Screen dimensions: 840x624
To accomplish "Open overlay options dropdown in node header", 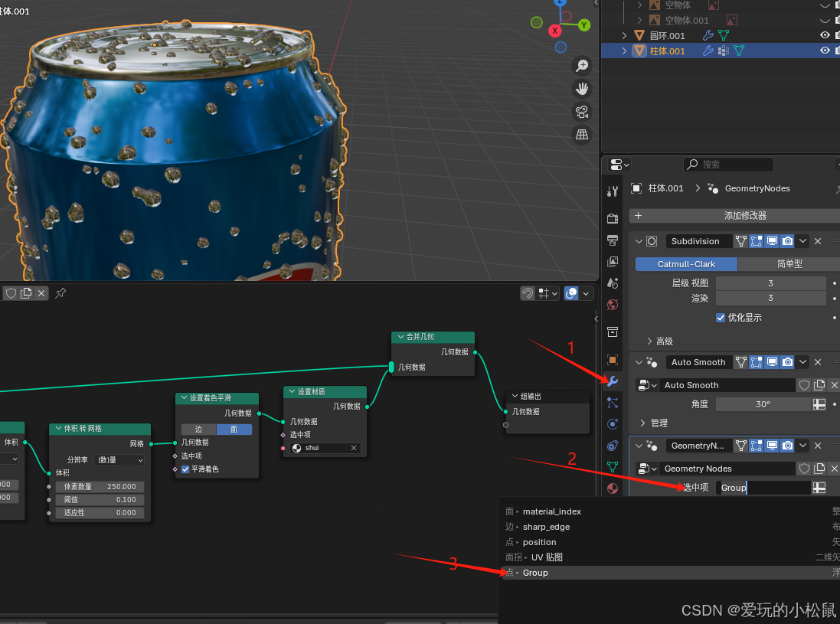I will pos(586,293).
